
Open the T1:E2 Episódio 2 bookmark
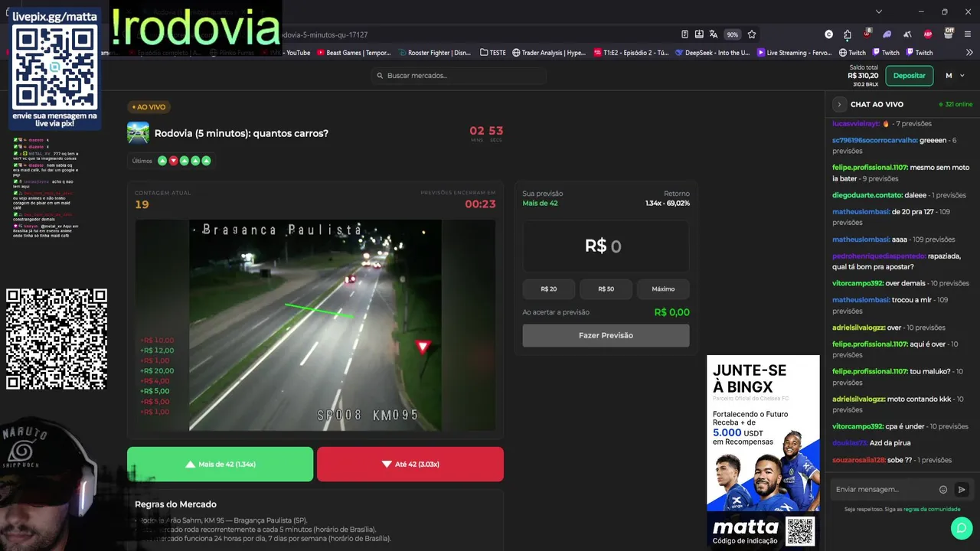click(x=632, y=53)
